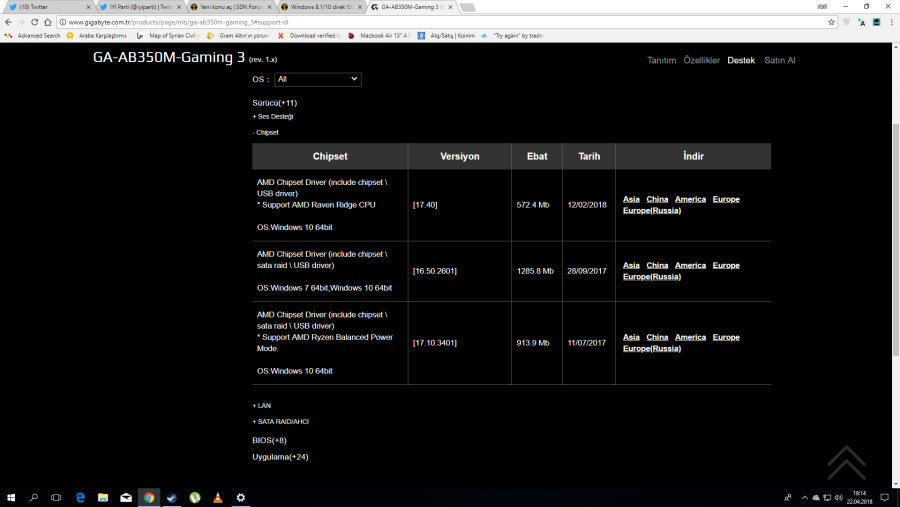Download version 17.40 chipset driver from America

pos(690,199)
